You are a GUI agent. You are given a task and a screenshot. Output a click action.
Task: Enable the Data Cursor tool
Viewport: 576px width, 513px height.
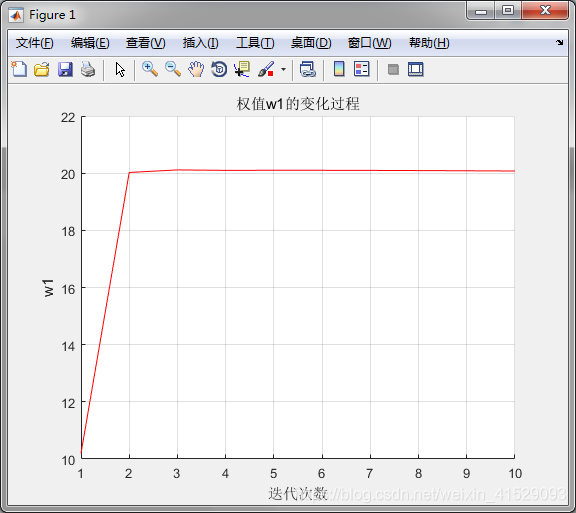click(x=242, y=69)
